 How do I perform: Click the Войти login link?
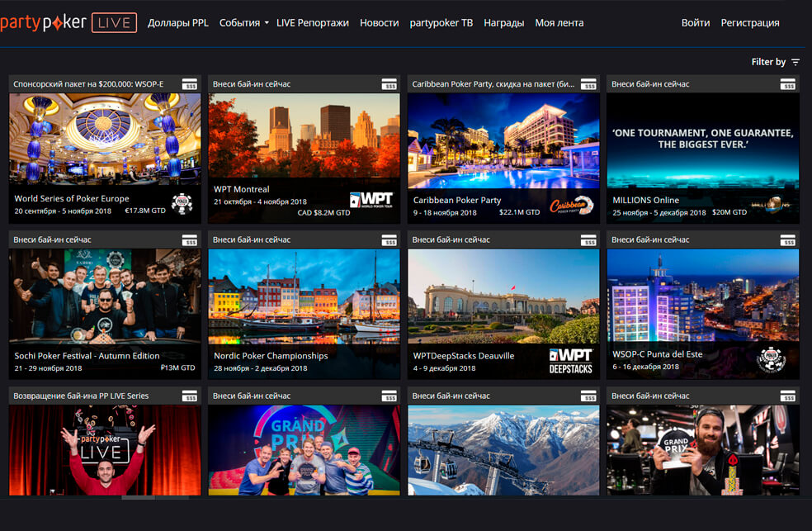696,23
